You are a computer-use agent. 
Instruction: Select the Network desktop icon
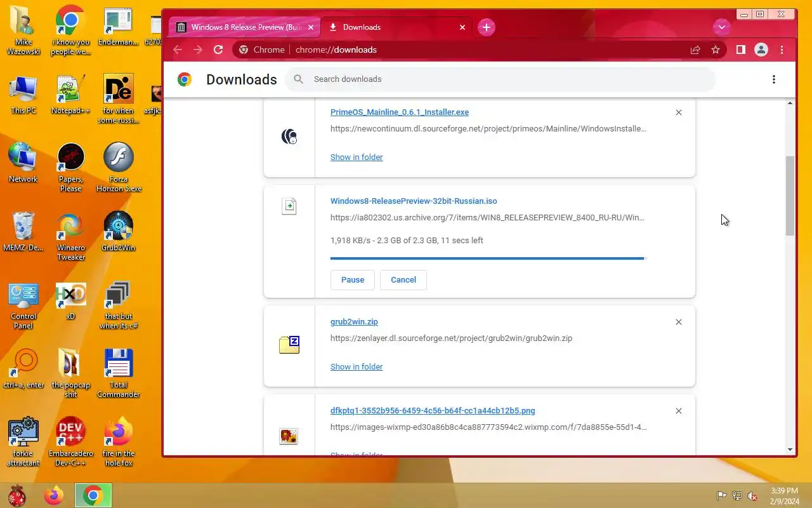[x=23, y=163]
